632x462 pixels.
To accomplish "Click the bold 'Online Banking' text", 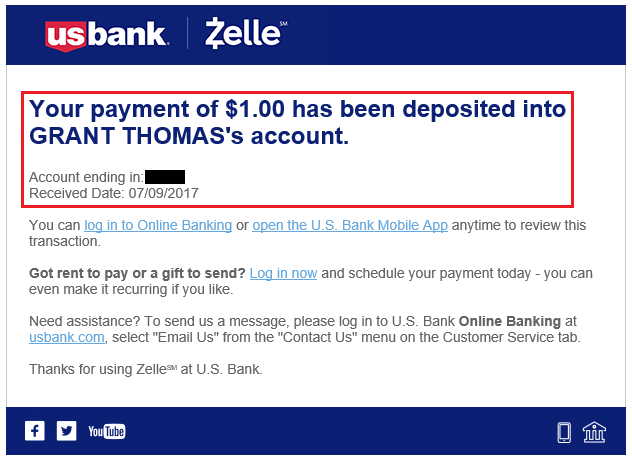I will coord(510,321).
